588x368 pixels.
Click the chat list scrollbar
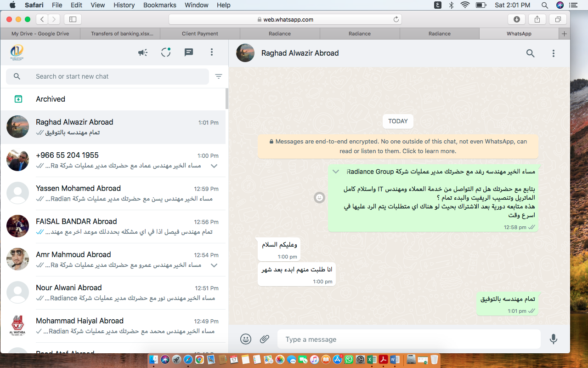point(226,98)
